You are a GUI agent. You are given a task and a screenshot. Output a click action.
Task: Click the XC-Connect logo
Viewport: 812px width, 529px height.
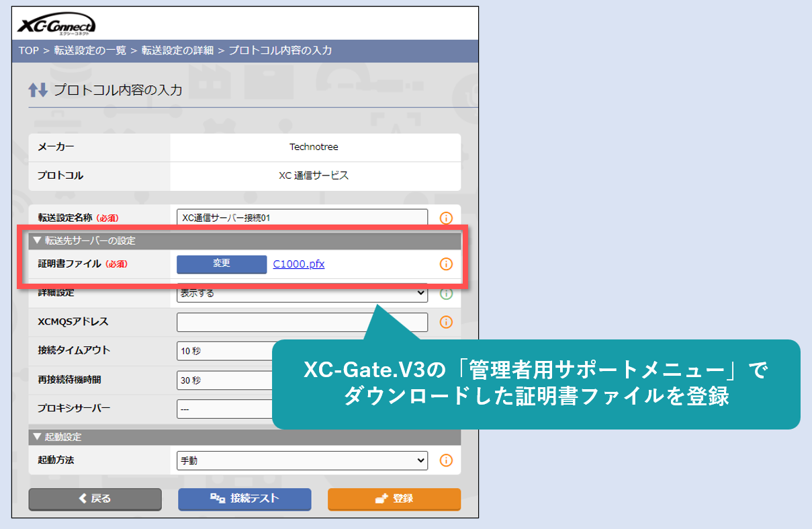click(x=56, y=26)
